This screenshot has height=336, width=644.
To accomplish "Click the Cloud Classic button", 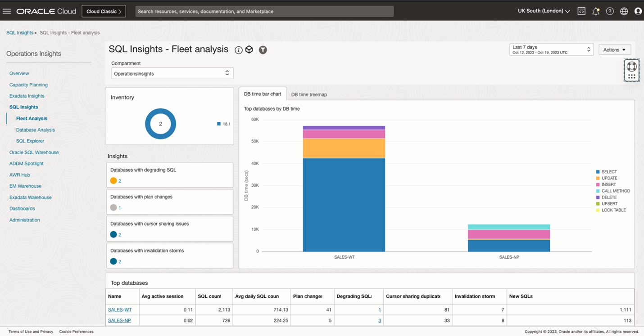I will pos(104,11).
